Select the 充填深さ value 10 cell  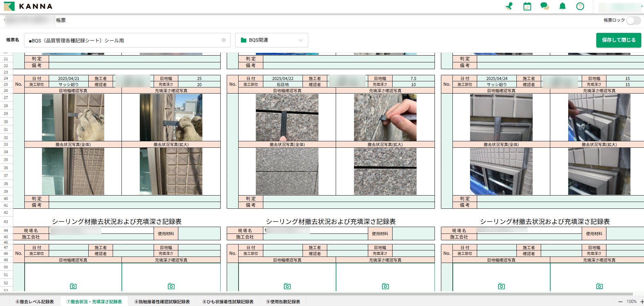[413, 84]
